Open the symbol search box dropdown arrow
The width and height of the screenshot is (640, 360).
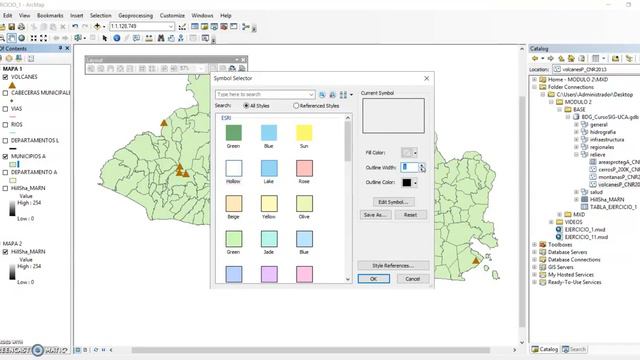pos(311,94)
